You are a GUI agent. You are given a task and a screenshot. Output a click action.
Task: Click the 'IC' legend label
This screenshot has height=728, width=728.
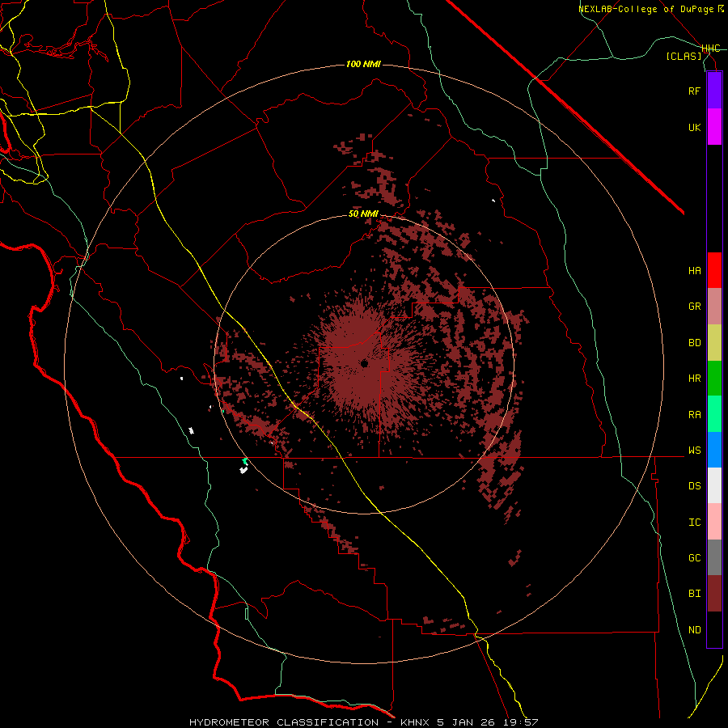click(x=694, y=523)
